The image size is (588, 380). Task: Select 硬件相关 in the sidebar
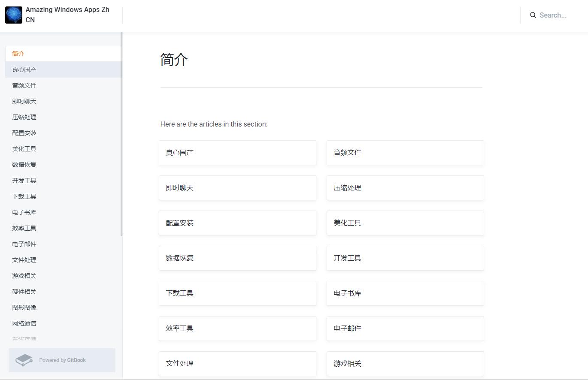pos(24,291)
